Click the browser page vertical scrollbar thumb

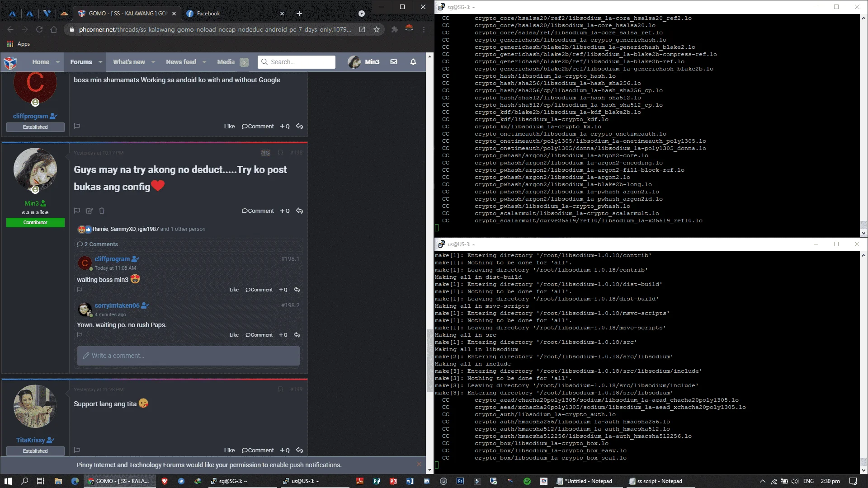429,360
